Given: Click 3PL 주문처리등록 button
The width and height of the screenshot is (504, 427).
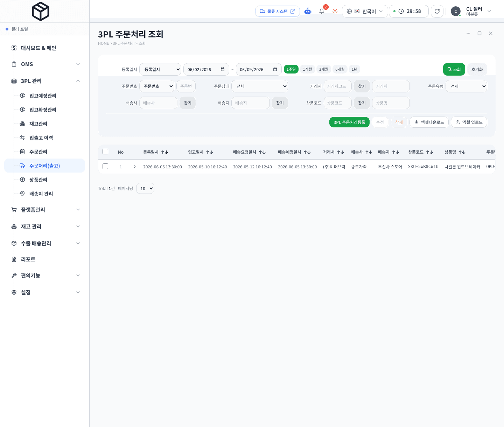Looking at the screenshot, I should point(349,122).
